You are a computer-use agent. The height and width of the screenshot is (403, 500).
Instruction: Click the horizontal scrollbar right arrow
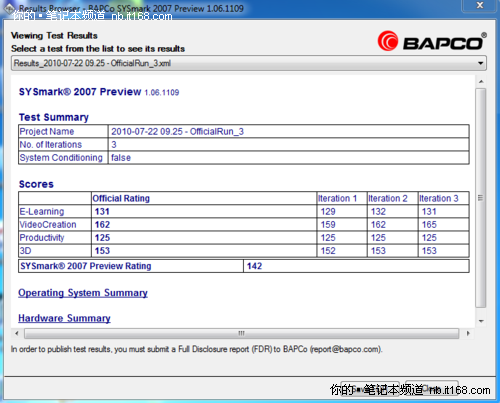(468, 333)
